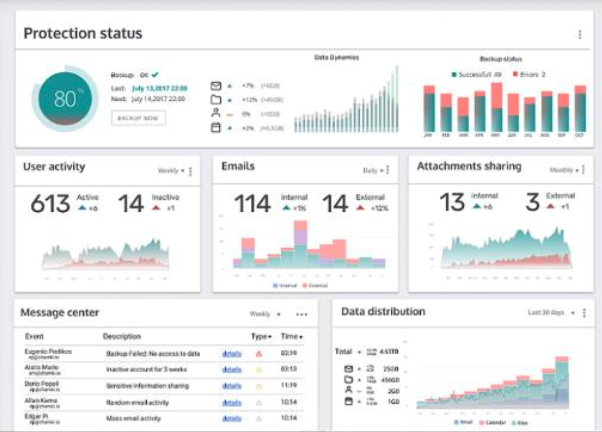
Task: Click the mail envelope icon in Data Dynamics
Action: point(216,86)
